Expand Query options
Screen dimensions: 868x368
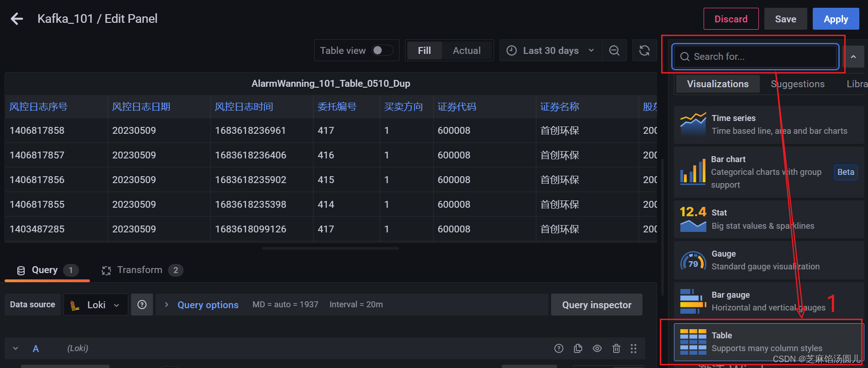tap(208, 305)
